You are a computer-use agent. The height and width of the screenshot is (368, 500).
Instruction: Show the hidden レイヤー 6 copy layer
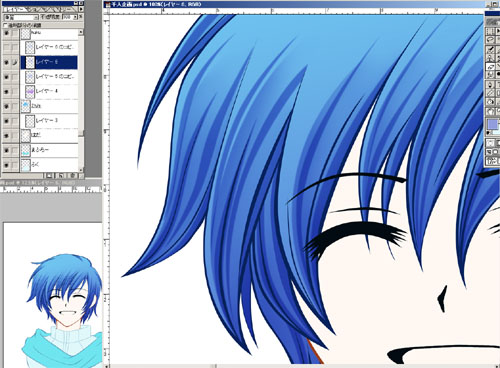[x=6, y=48]
